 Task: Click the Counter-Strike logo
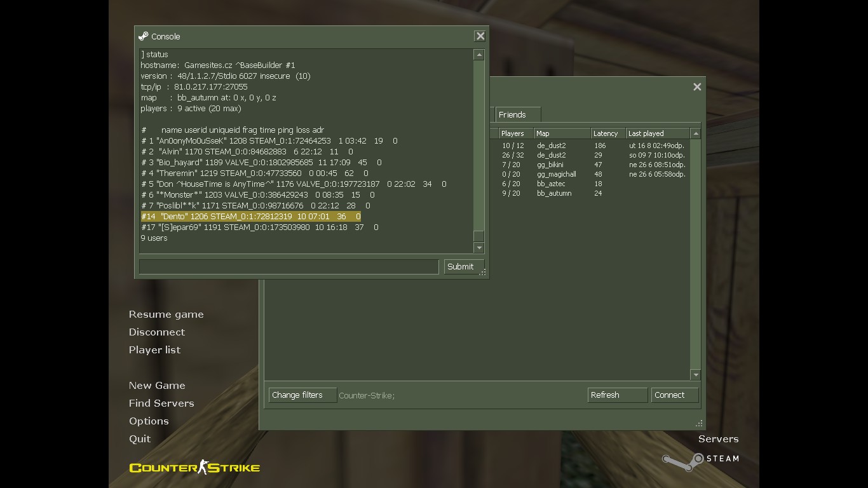[194, 468]
